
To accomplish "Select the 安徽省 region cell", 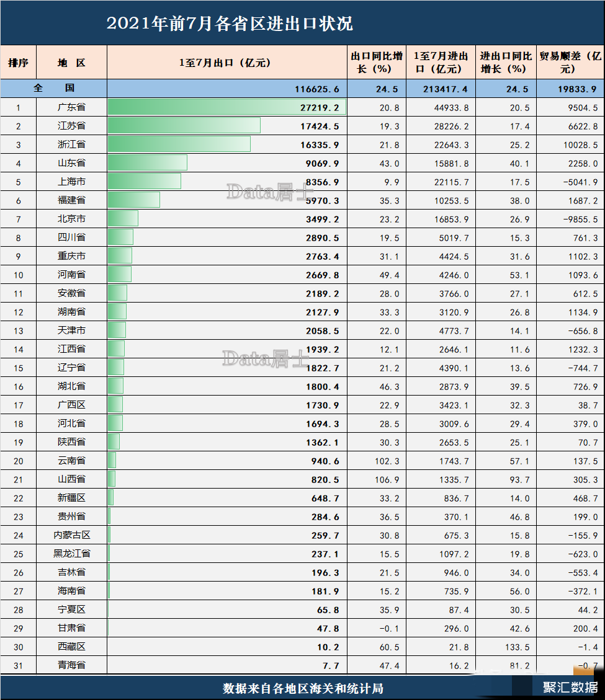I will click(71, 293).
